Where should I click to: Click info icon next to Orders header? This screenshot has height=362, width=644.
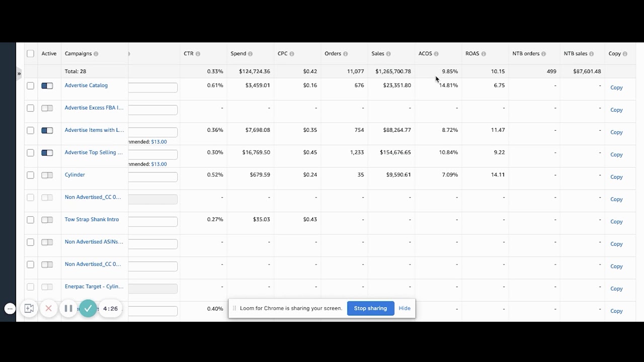point(346,54)
